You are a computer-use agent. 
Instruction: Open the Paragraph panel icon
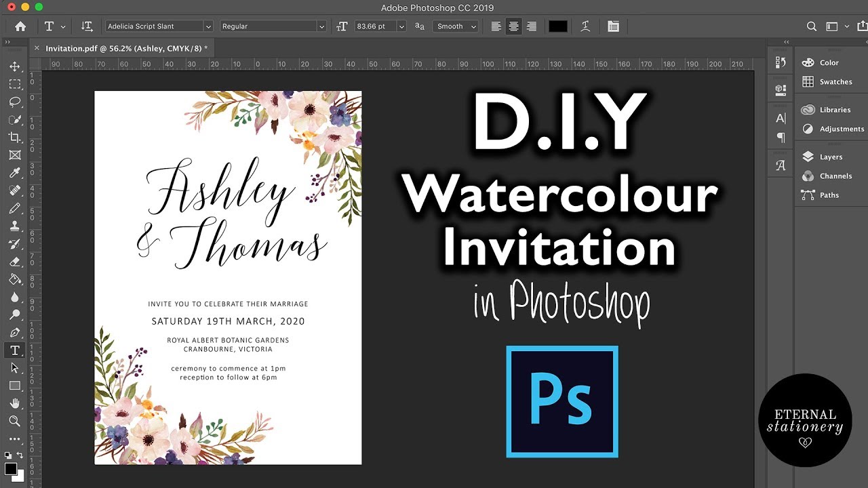781,138
